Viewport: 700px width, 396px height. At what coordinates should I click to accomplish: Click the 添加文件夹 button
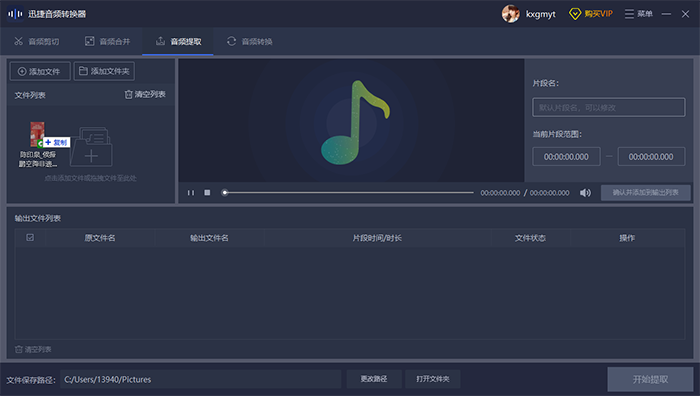tap(104, 71)
